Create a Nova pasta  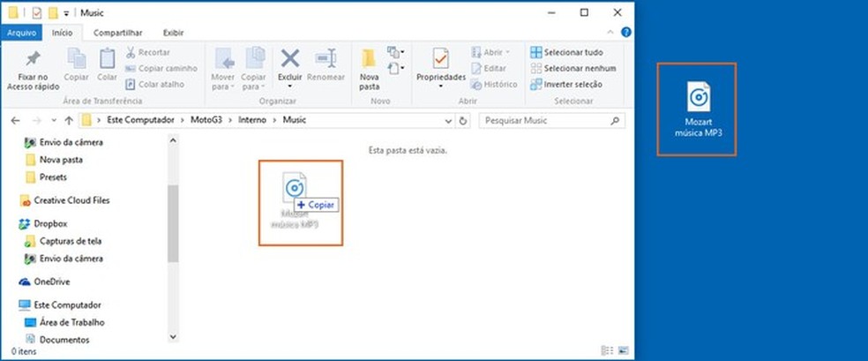click(x=370, y=69)
